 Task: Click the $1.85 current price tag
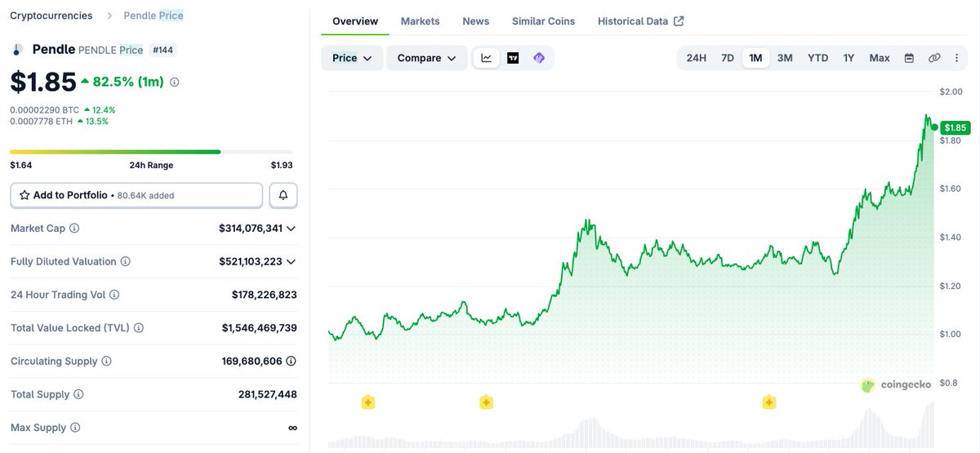pos(955,127)
